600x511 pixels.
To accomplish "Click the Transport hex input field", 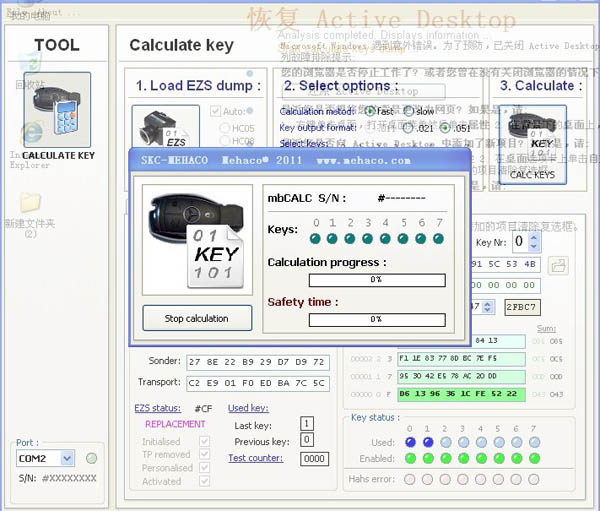I will 258,383.
